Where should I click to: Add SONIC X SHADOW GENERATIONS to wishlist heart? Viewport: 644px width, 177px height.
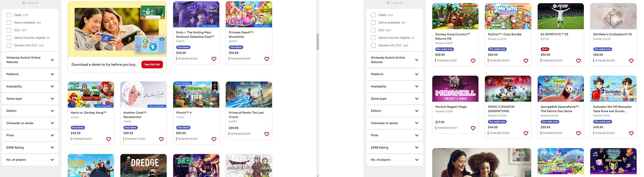526,133
